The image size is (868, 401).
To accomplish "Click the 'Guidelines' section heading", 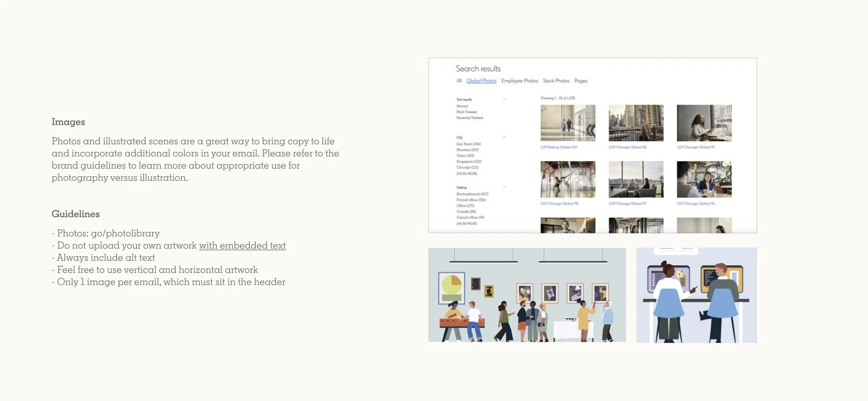I will 75,214.
